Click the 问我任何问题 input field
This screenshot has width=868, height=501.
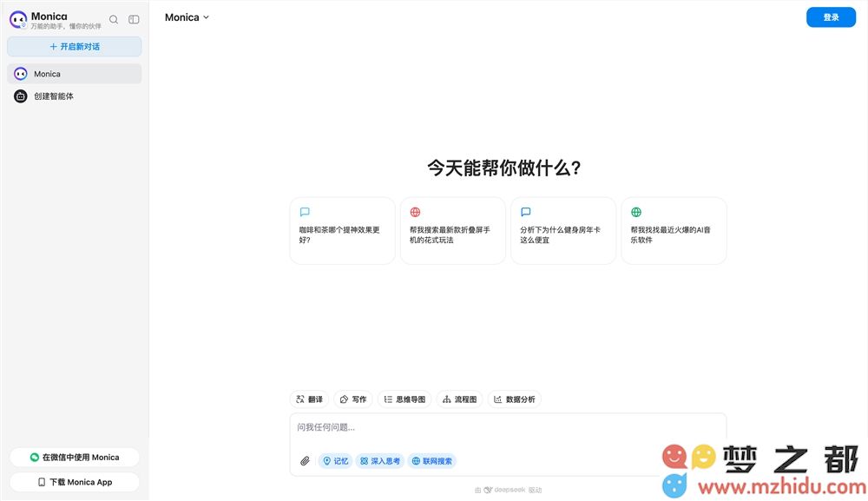[508, 428]
